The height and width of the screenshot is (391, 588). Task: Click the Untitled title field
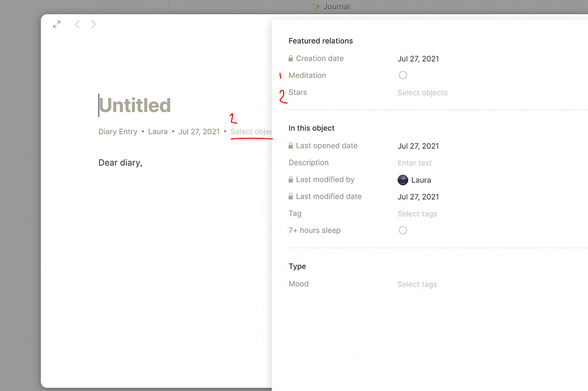134,105
